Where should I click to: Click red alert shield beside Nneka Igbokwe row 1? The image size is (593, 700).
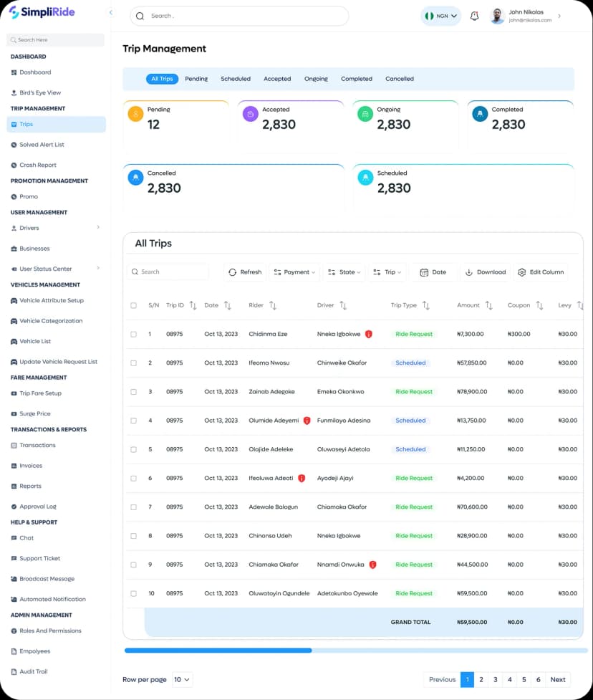(x=369, y=334)
